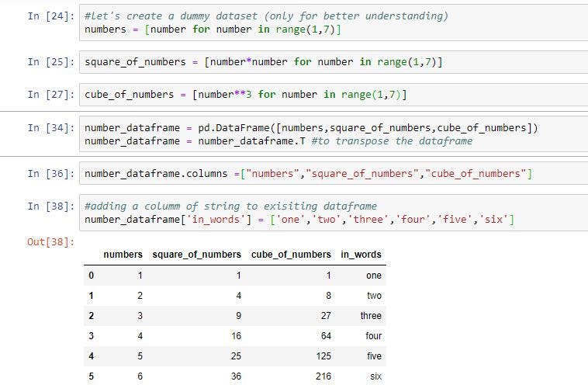Click row index 5 in output table
Viewport: 588px width, 385px height.
pyautogui.click(x=91, y=376)
